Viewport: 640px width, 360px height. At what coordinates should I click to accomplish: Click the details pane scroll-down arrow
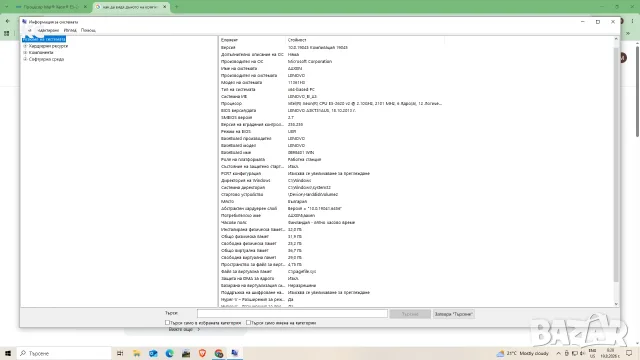coord(616,304)
